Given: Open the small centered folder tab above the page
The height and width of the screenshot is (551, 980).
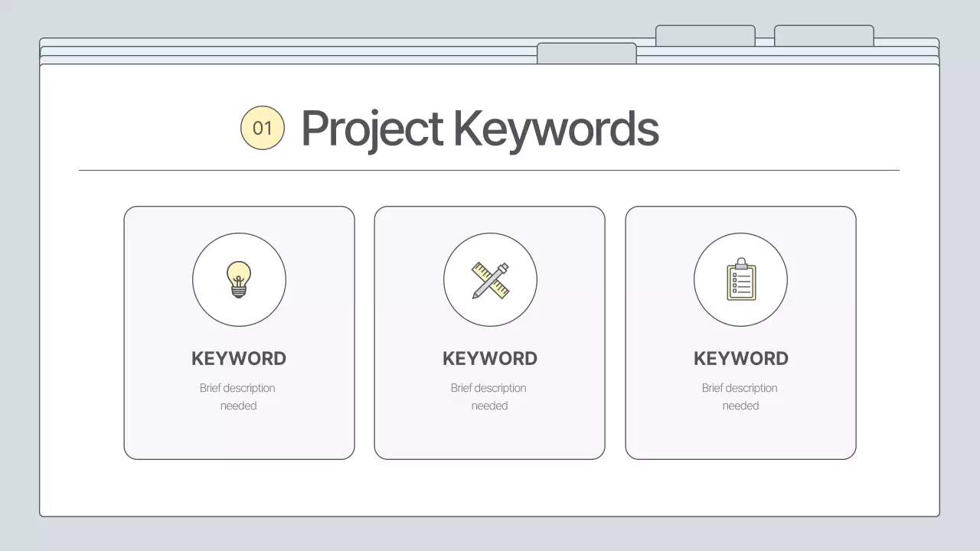Looking at the screenshot, I should [587, 52].
